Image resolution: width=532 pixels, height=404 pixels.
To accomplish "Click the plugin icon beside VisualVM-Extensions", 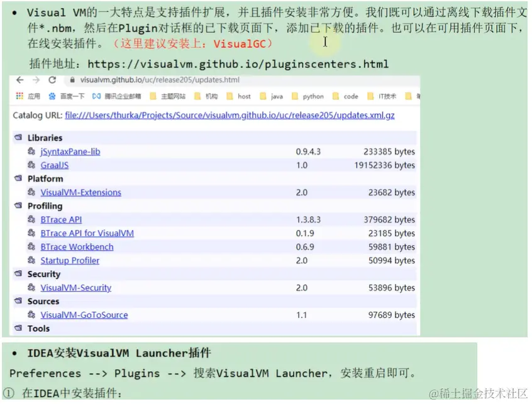I will 31,192.
